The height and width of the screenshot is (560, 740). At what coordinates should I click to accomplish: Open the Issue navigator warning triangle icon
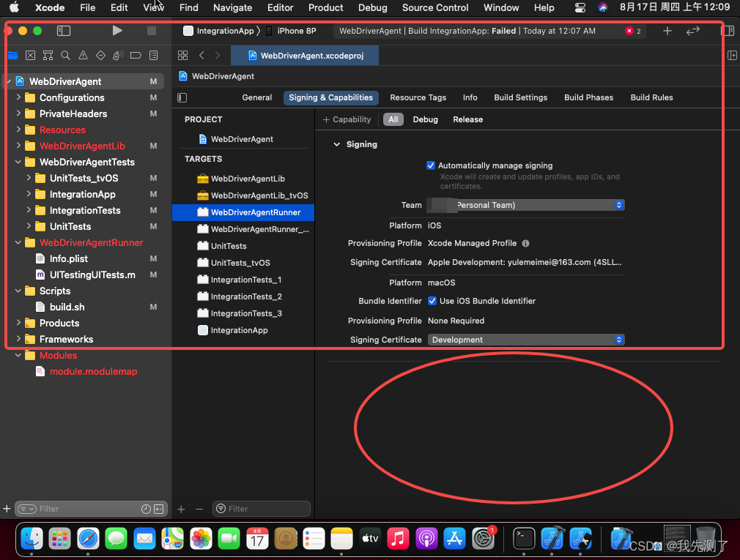point(83,55)
